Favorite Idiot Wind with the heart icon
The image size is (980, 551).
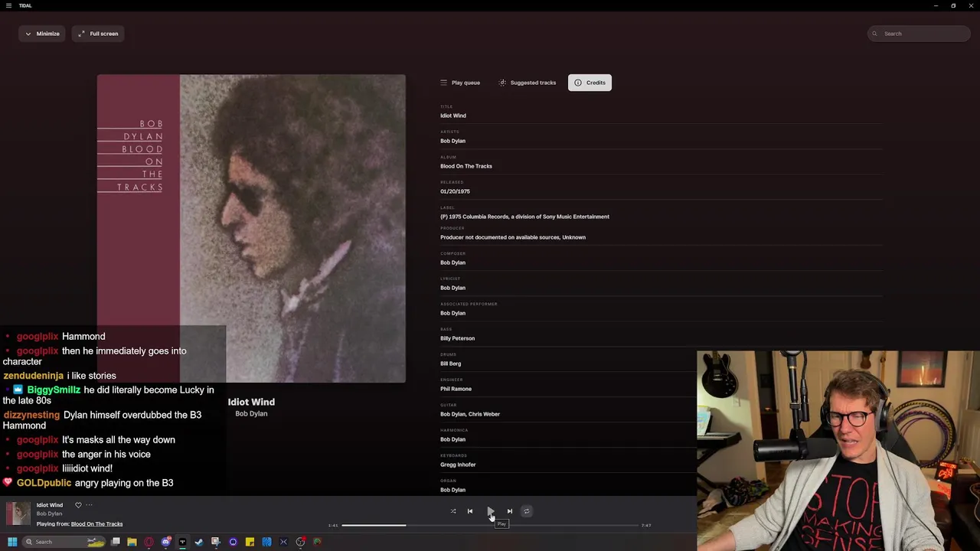78,505
